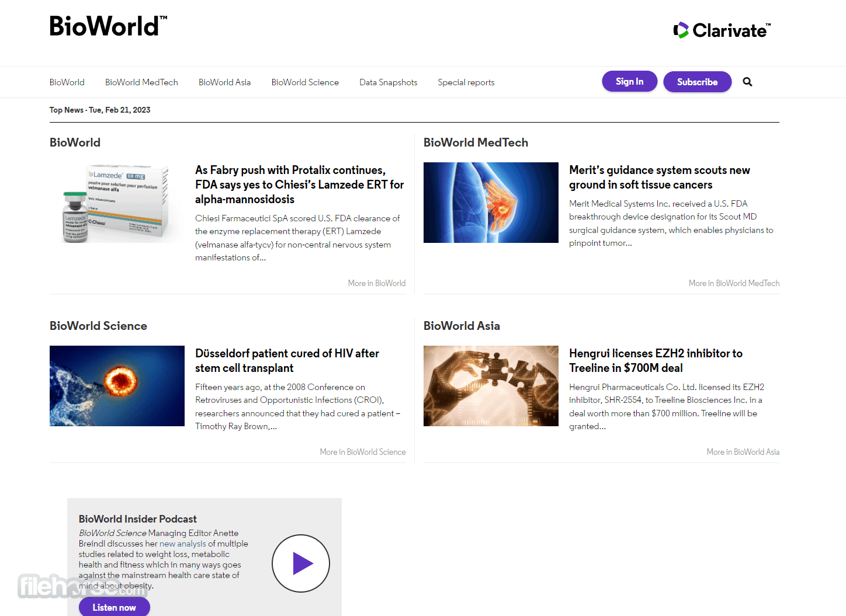Click the BioWorld section heading
Screen dimensions: 846x616
(x=75, y=142)
